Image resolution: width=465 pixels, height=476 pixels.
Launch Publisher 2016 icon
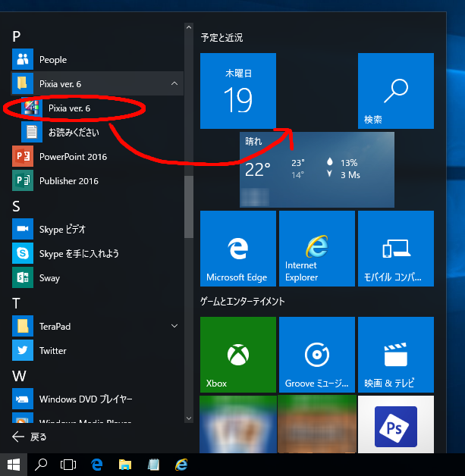point(23,180)
